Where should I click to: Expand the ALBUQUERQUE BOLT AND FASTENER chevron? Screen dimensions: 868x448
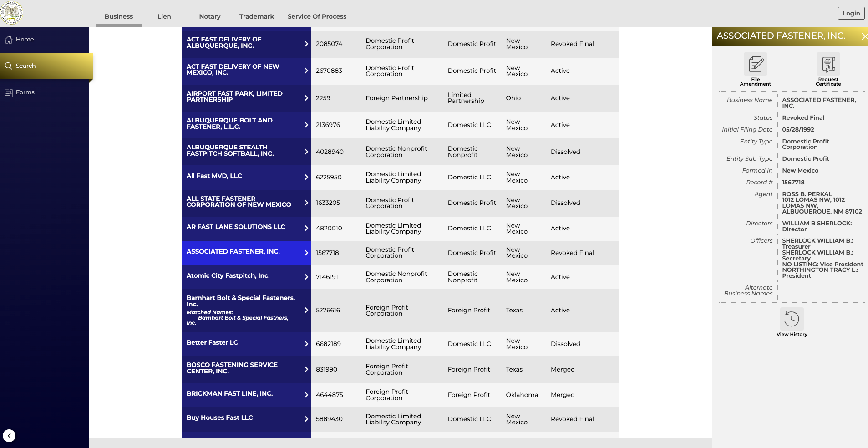click(305, 125)
